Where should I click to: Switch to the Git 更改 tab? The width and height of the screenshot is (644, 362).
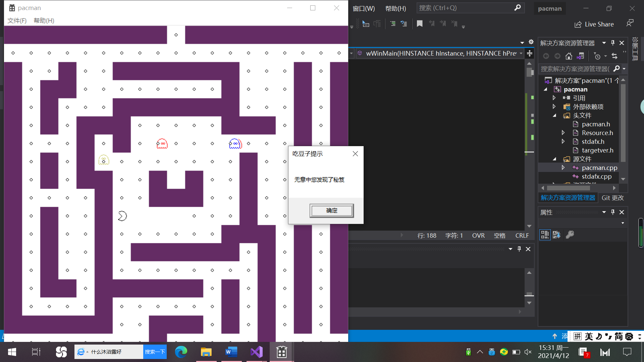tap(612, 198)
